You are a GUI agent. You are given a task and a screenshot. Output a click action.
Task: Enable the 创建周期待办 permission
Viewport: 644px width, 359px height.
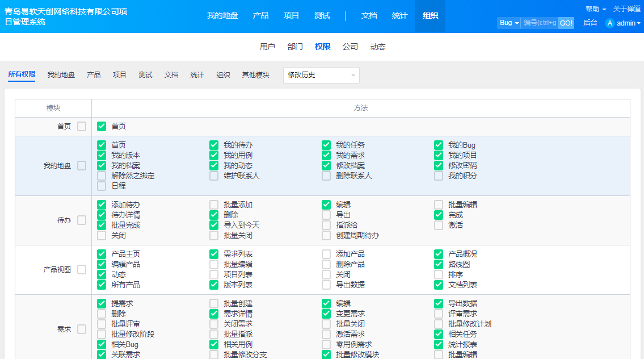point(326,235)
